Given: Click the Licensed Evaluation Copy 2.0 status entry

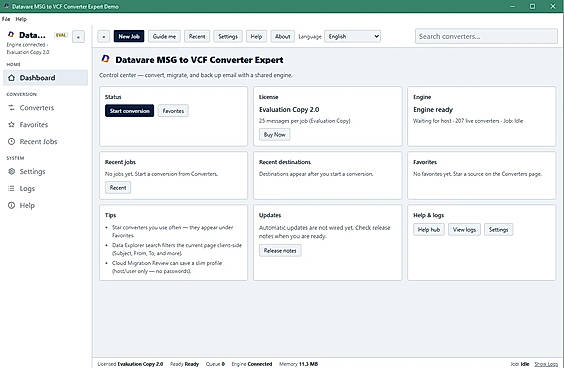Looking at the screenshot, I should click(x=130, y=364).
